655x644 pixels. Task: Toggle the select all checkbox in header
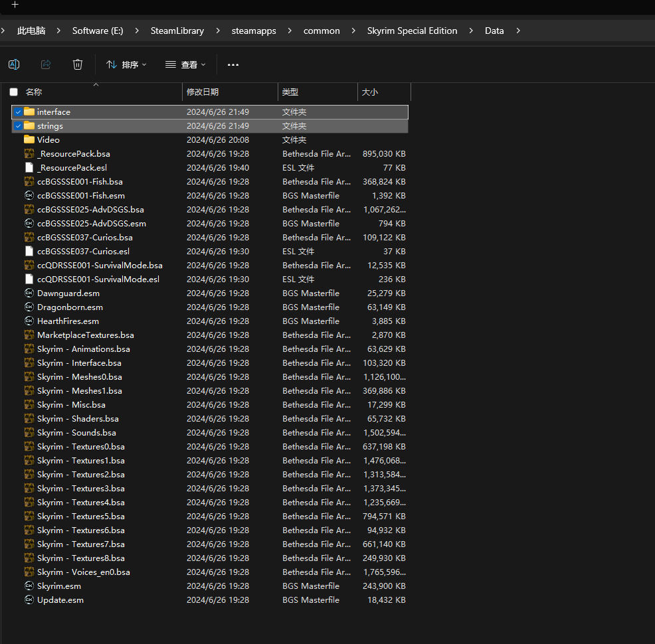[13, 92]
